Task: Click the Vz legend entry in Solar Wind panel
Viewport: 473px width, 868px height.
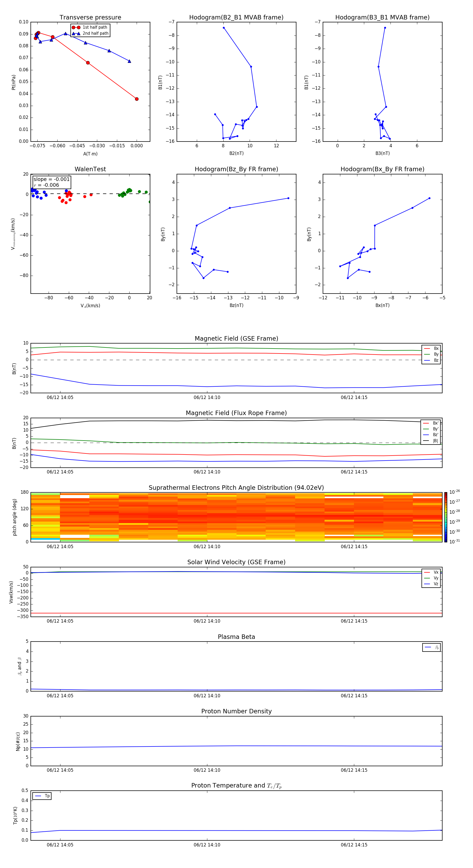Action: (431, 584)
